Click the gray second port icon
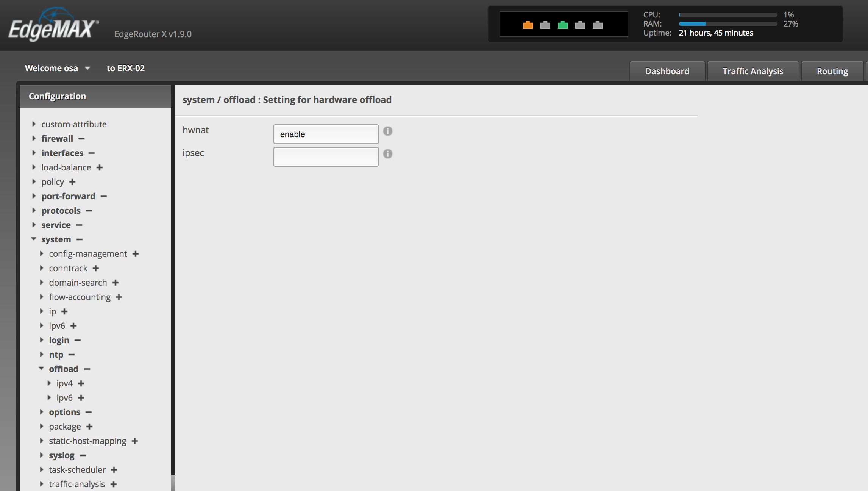Image resolution: width=868 pixels, height=491 pixels. pyautogui.click(x=545, y=25)
